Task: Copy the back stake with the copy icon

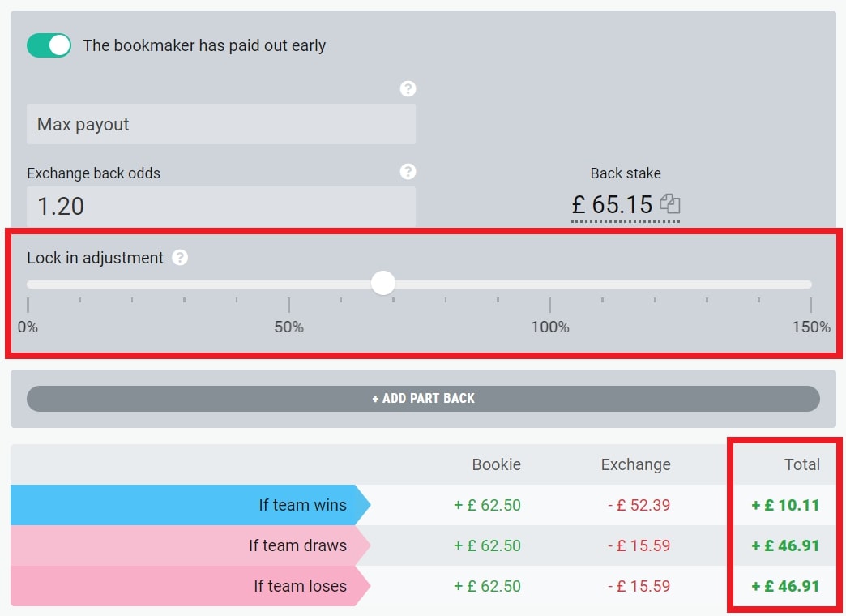Action: pyautogui.click(x=670, y=203)
